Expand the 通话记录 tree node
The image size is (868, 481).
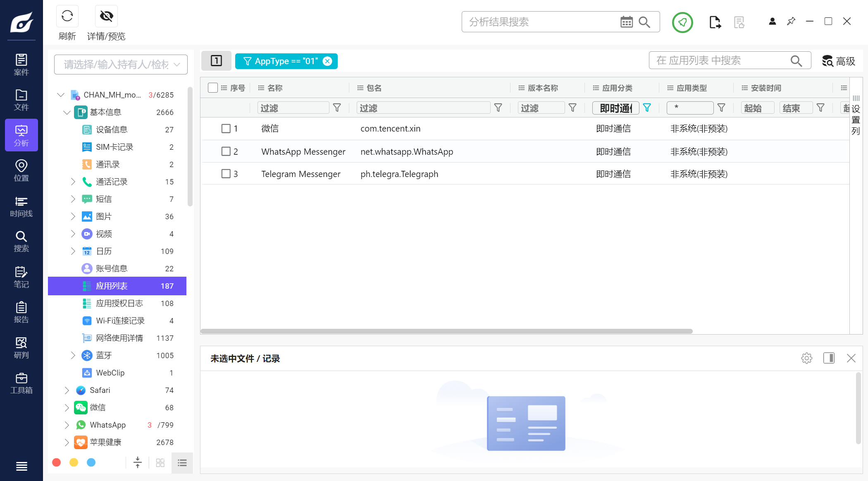73,182
